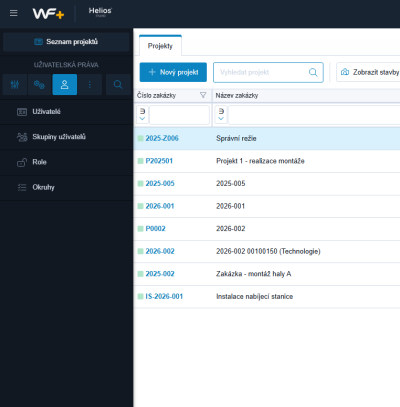400x407 pixels.
Task: Open project link P202501
Action: [159, 161]
